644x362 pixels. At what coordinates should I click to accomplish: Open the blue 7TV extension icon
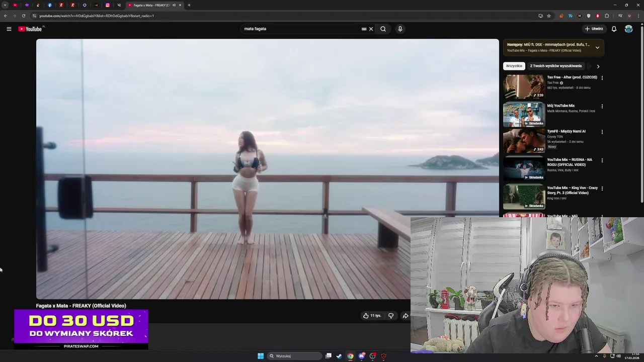[570, 16]
